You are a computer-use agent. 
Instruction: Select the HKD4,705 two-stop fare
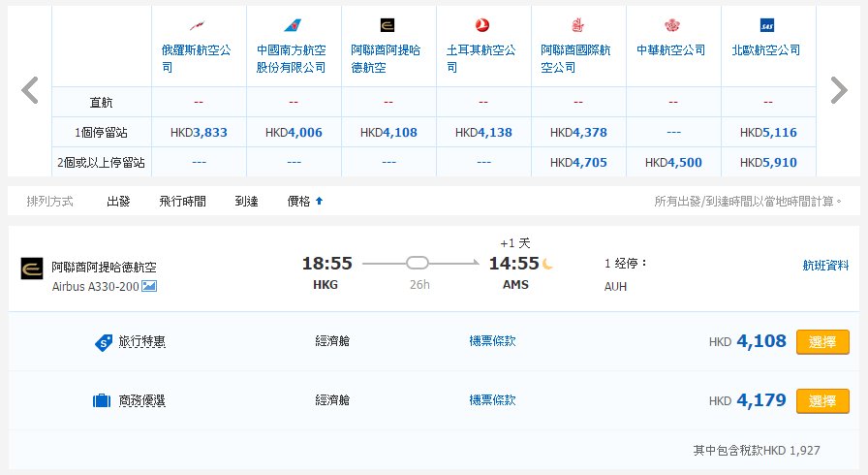(x=578, y=162)
